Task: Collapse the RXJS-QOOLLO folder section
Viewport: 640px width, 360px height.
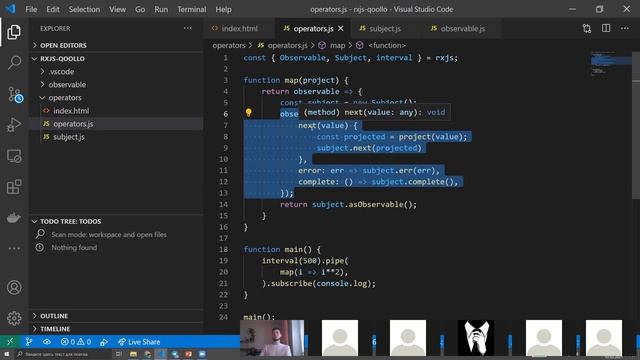Action: click(x=116, y=58)
